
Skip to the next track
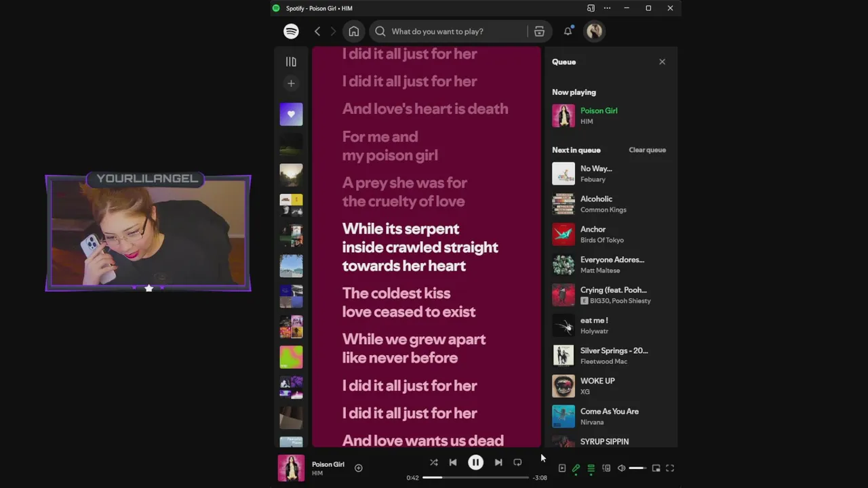(498, 462)
